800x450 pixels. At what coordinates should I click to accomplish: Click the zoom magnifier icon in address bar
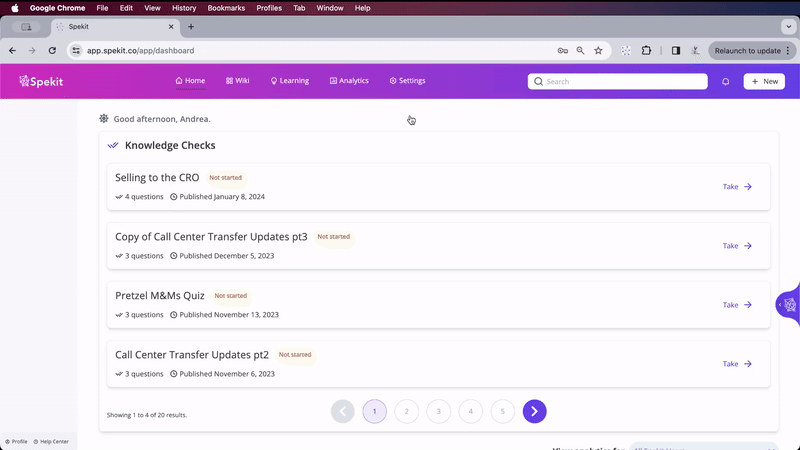[580, 50]
